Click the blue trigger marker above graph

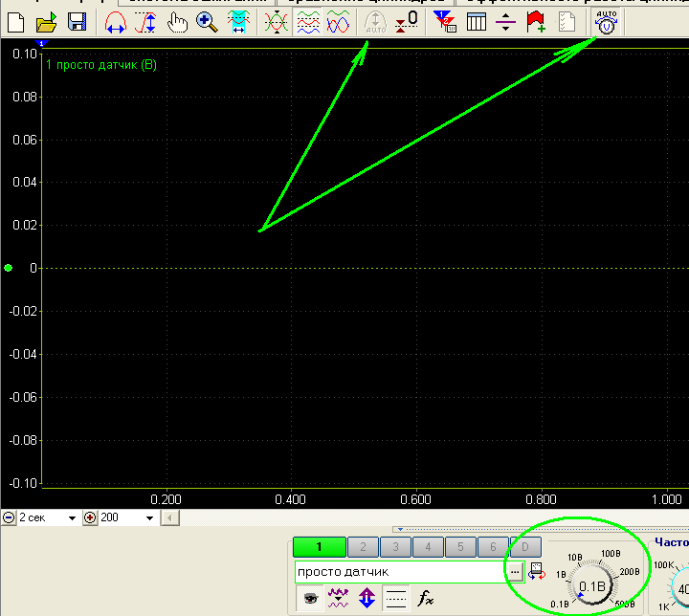tap(41, 43)
